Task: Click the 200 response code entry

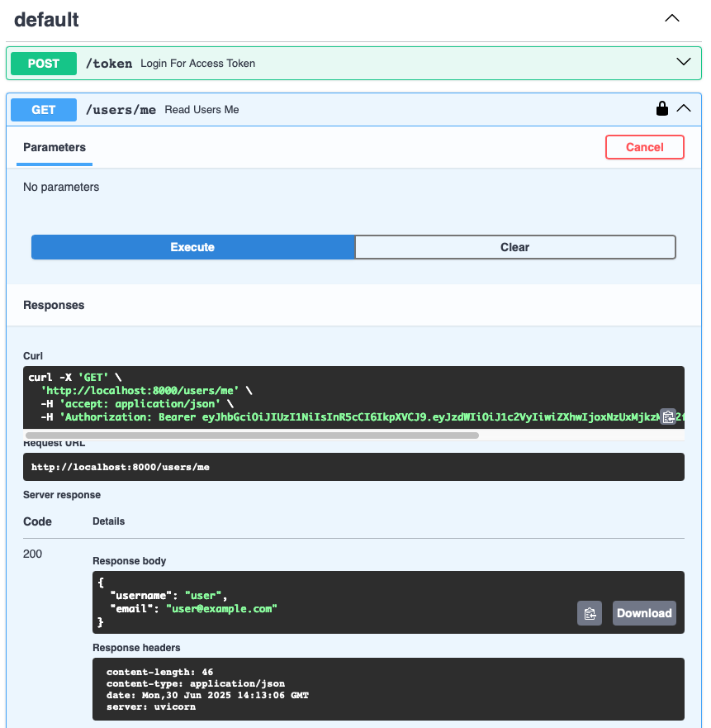Action: point(32,554)
